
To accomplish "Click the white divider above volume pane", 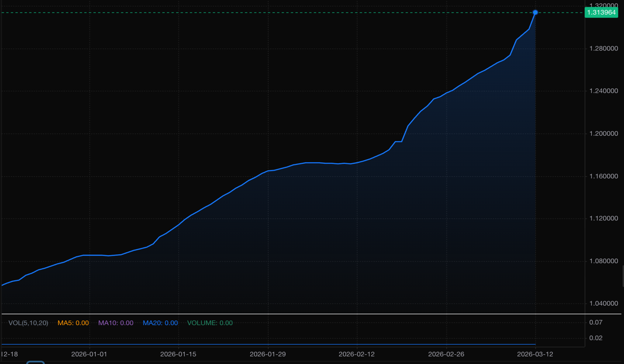I will pyautogui.click(x=312, y=314).
